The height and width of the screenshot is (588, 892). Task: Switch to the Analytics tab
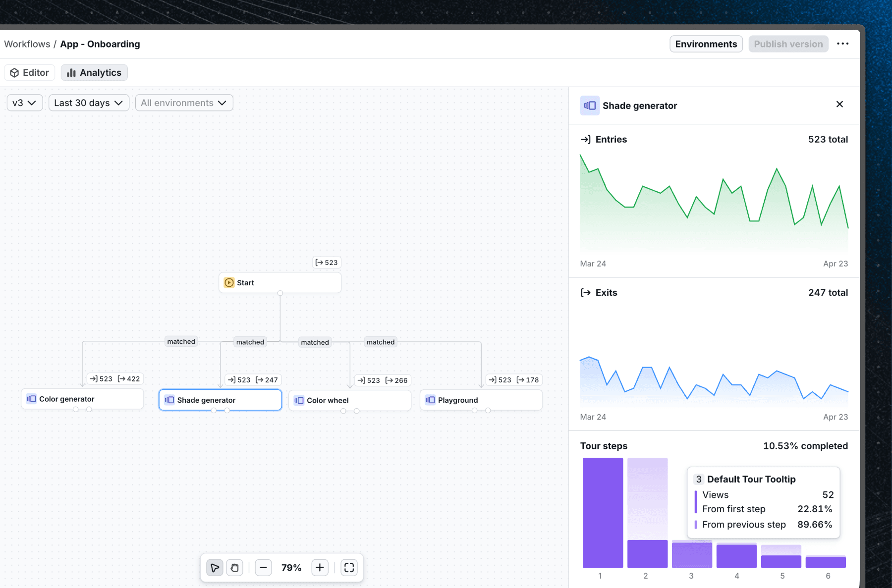pyautogui.click(x=94, y=72)
